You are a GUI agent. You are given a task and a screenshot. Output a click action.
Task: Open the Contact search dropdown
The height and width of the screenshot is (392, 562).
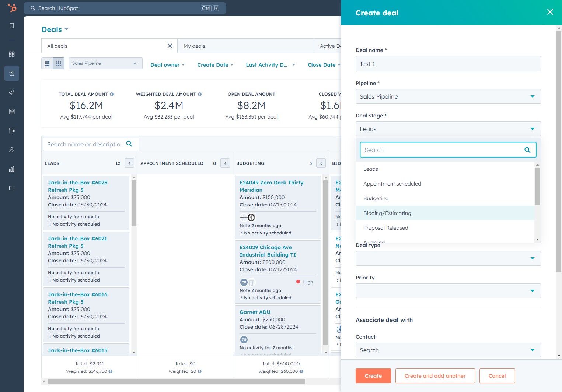(x=448, y=350)
